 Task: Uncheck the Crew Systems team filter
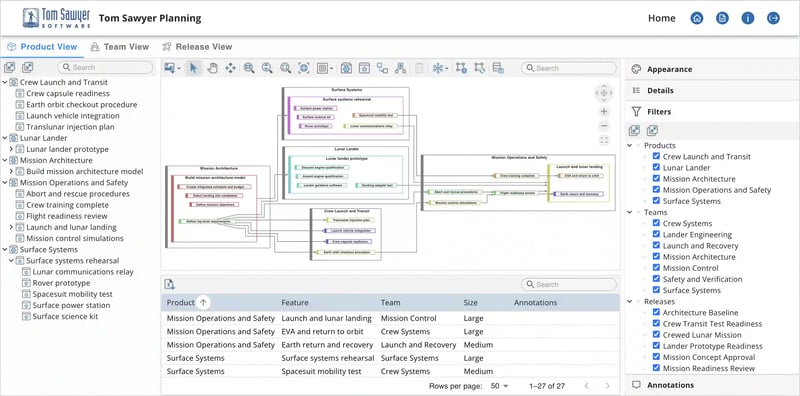(657, 224)
